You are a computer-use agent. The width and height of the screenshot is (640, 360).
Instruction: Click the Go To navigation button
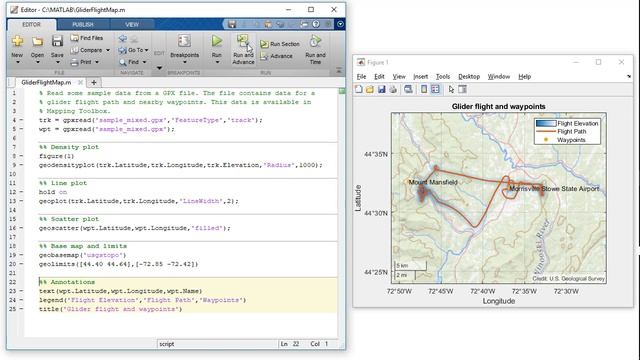(133, 50)
